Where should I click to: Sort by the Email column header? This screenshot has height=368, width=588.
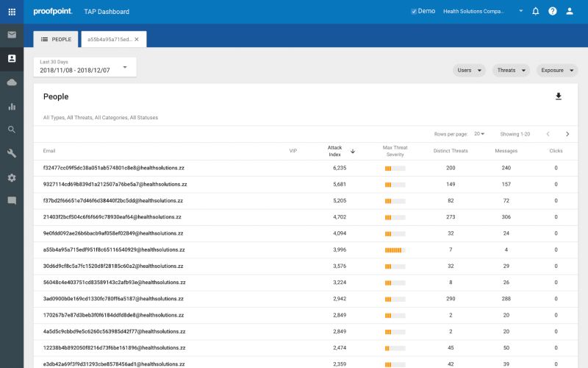[x=49, y=151]
